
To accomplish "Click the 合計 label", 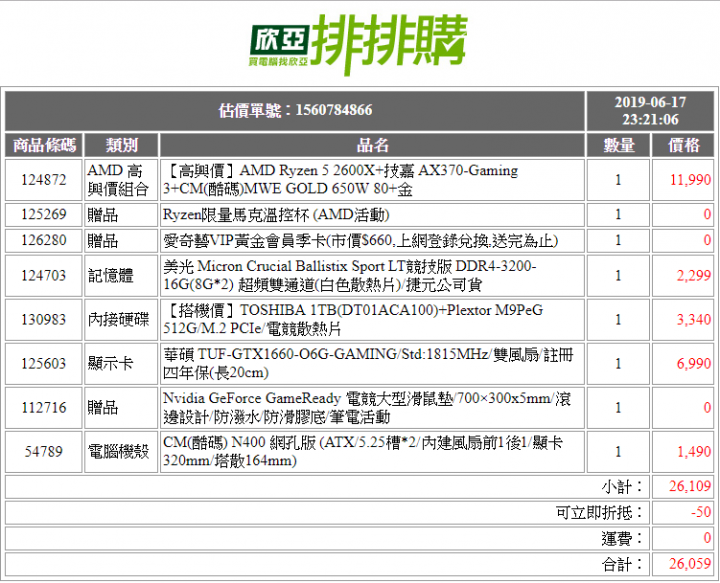I will [623, 564].
